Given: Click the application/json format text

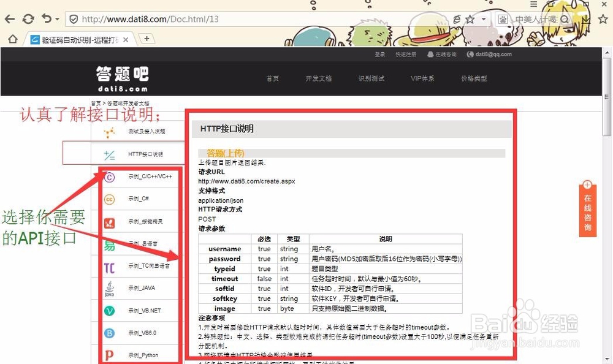Looking at the screenshot, I should click(x=221, y=200).
